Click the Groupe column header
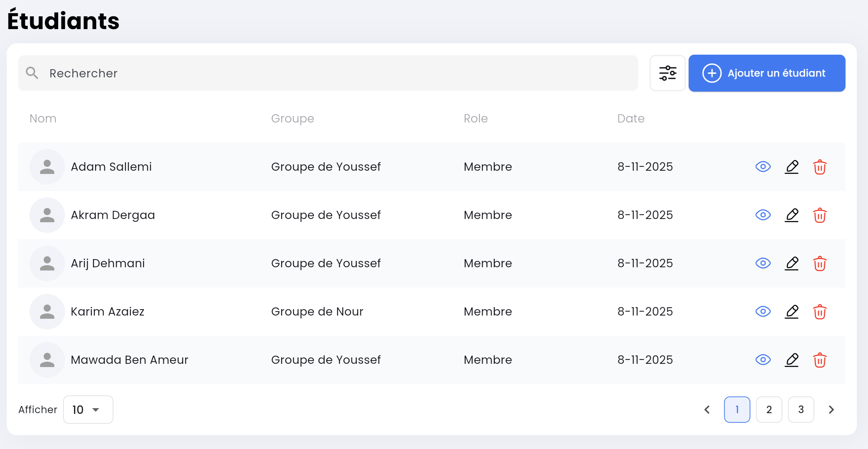 (293, 118)
